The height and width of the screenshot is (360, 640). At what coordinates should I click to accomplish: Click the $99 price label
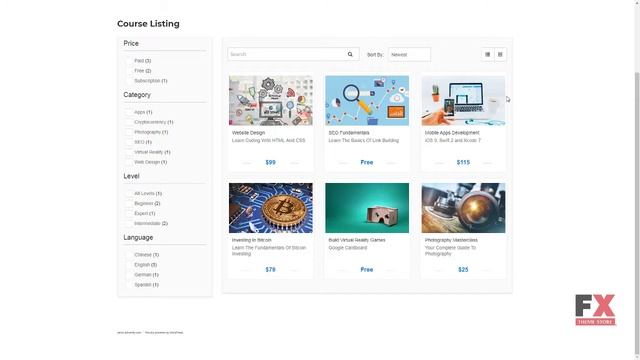[x=271, y=162]
